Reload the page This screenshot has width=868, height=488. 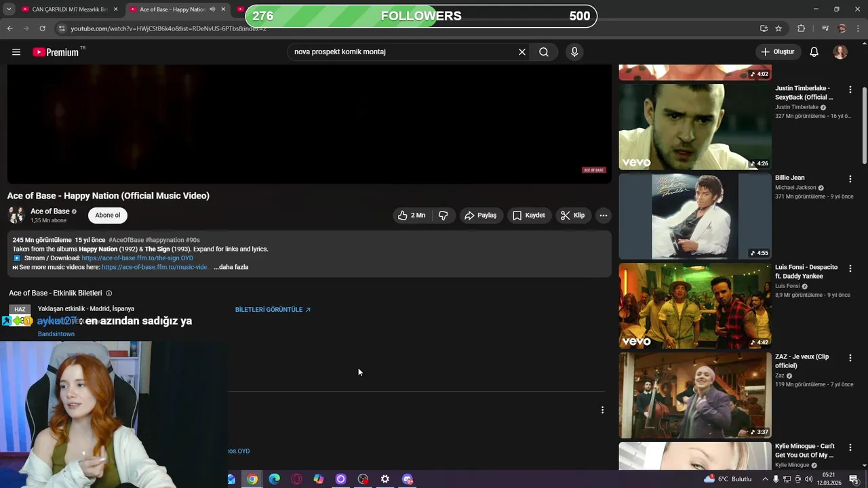42,28
